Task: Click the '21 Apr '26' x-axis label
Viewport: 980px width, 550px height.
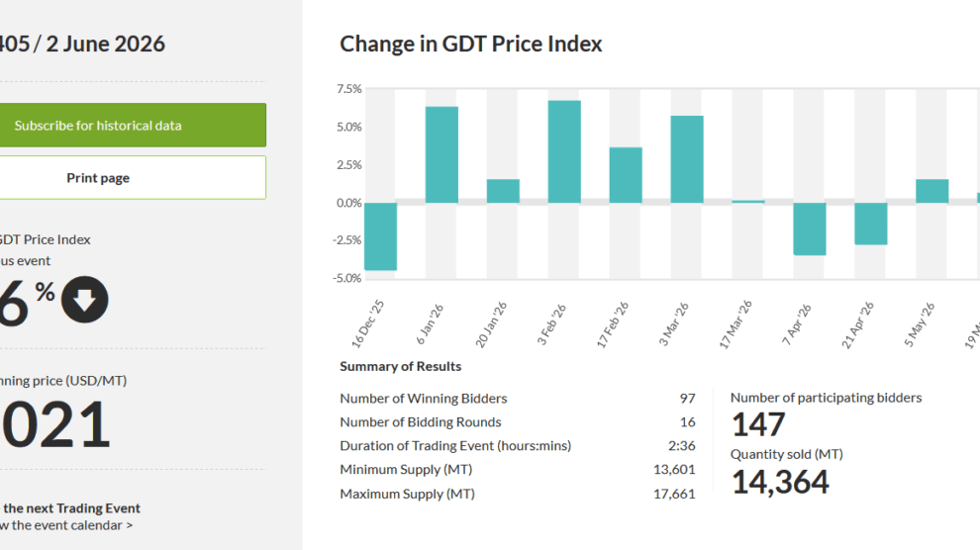Action: click(x=857, y=324)
